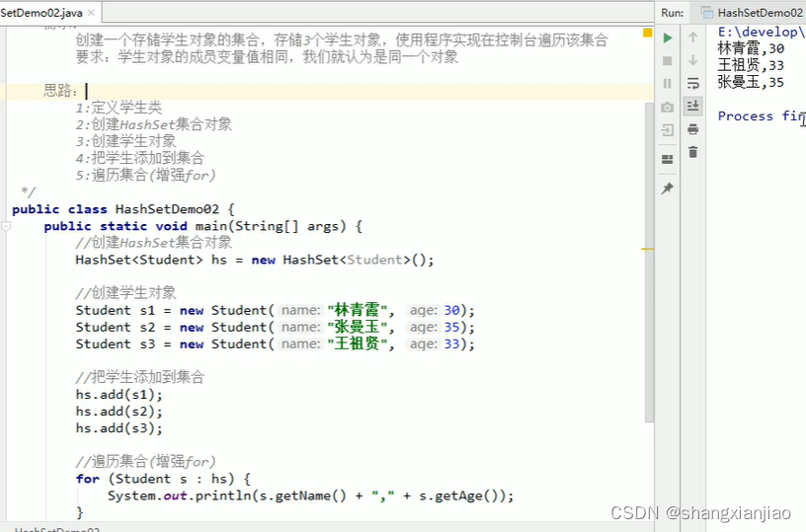Click comment step 5:遍历集合(增强for)
The width and height of the screenshot is (806, 532).
145,176
